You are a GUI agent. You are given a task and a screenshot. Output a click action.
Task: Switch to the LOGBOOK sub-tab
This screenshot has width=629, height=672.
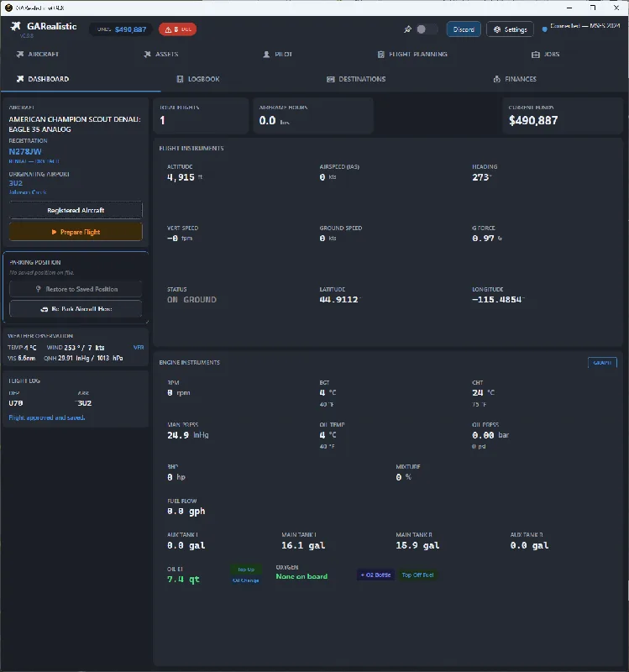tap(198, 79)
